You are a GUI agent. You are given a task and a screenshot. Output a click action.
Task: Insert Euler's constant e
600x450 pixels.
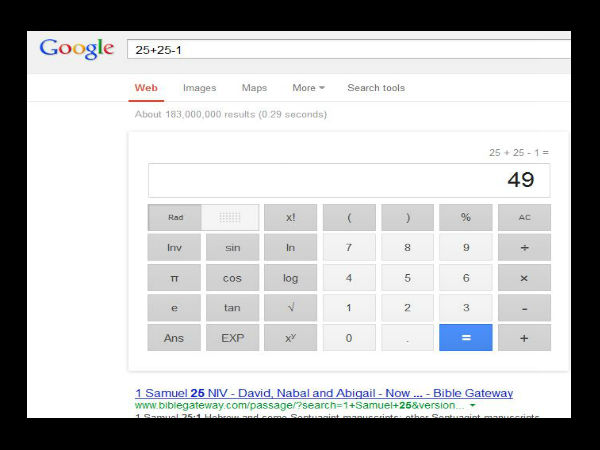coord(174,308)
